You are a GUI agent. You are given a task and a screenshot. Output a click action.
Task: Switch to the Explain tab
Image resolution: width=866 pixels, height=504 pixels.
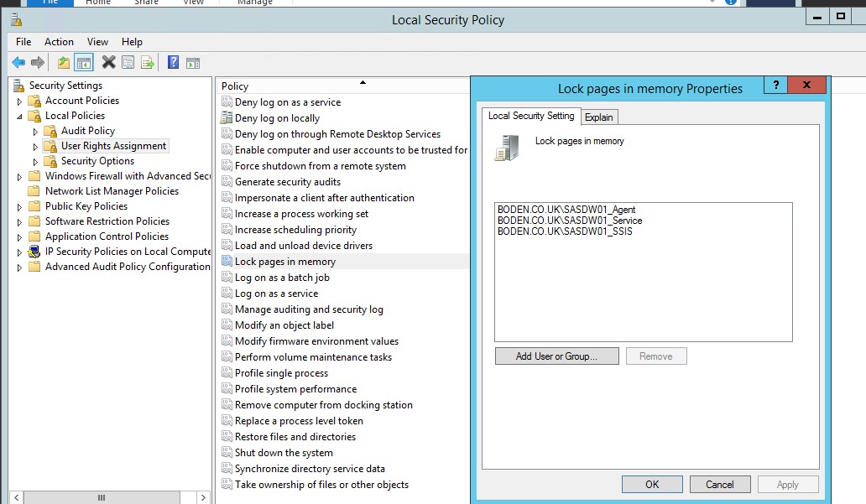(598, 117)
